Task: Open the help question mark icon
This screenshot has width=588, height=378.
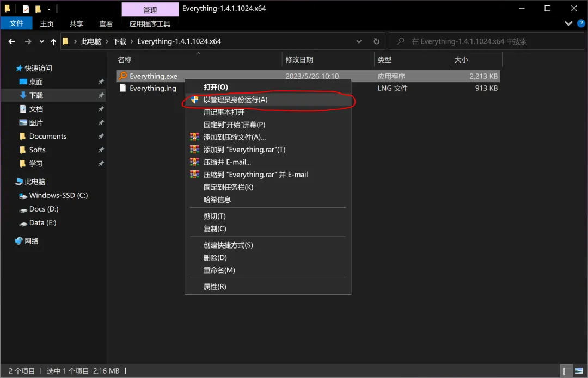Action: coord(581,23)
